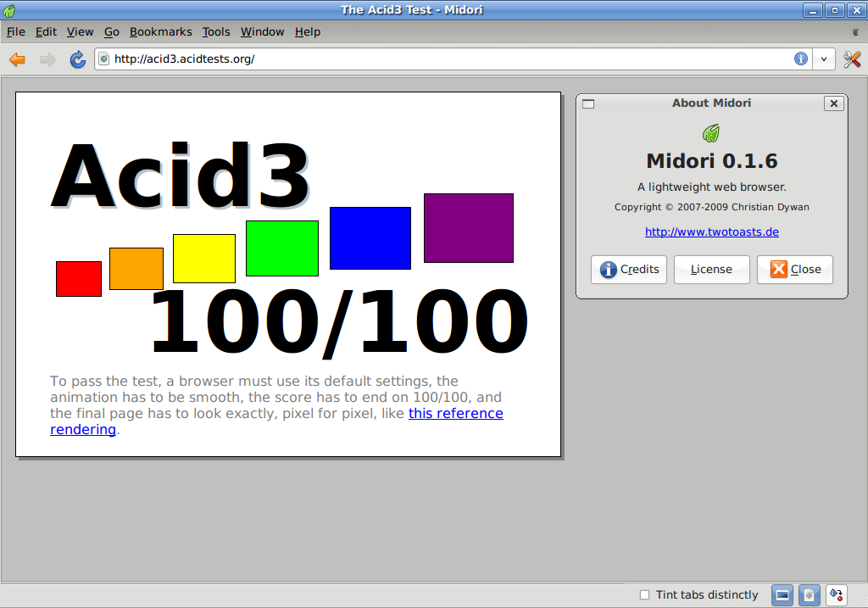Open the http://www.twotoasts.de link
Image resolution: width=868 pixels, height=608 pixels.
pos(712,232)
